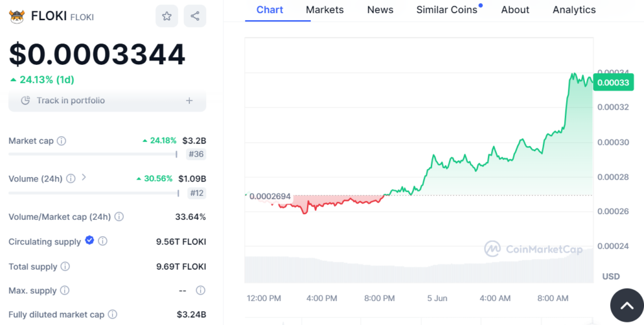Click the star watchlist icon

[167, 16]
